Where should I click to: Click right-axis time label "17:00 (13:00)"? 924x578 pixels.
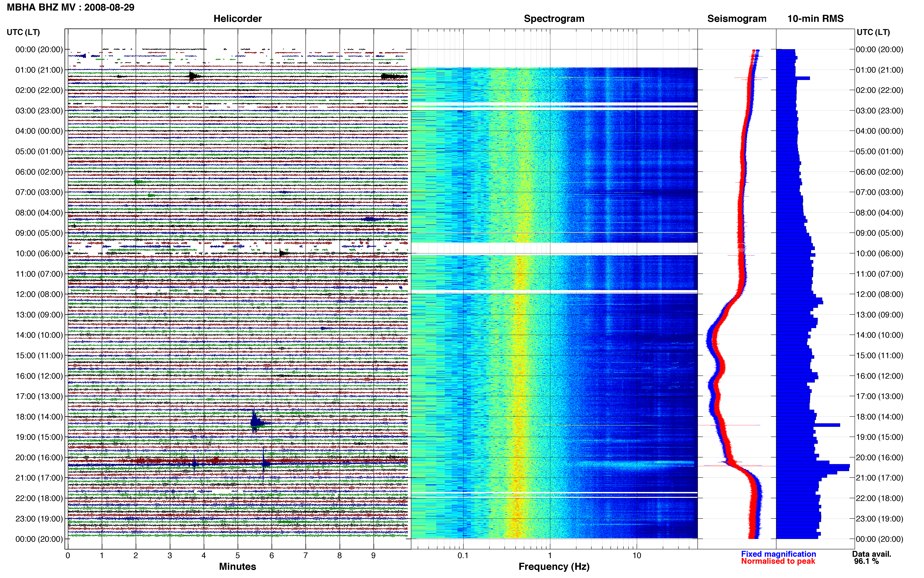point(879,396)
